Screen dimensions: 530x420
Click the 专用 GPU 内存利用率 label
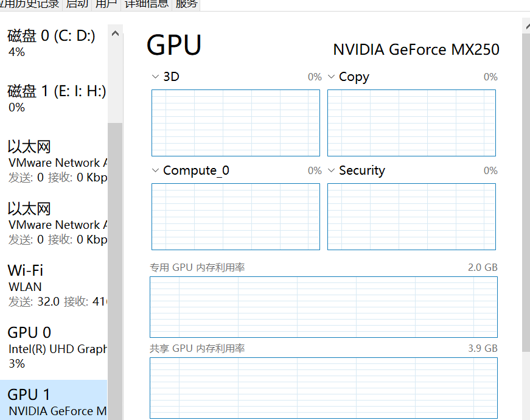197,267
